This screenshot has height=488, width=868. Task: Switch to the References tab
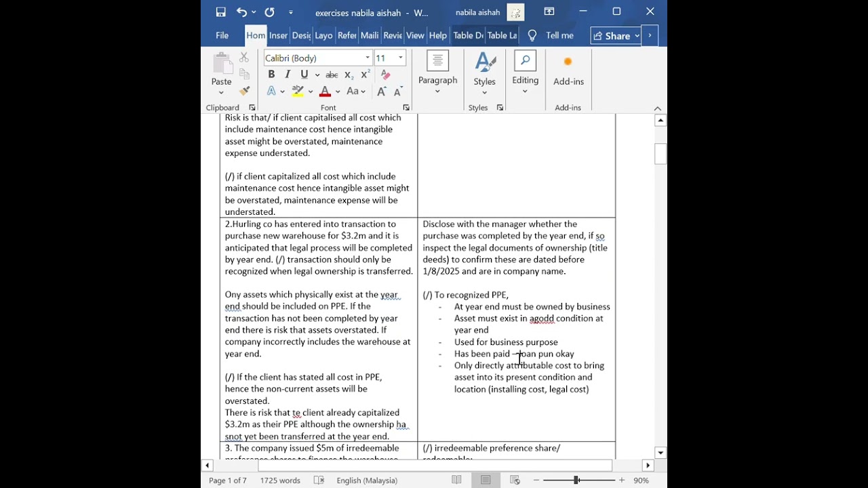point(347,35)
